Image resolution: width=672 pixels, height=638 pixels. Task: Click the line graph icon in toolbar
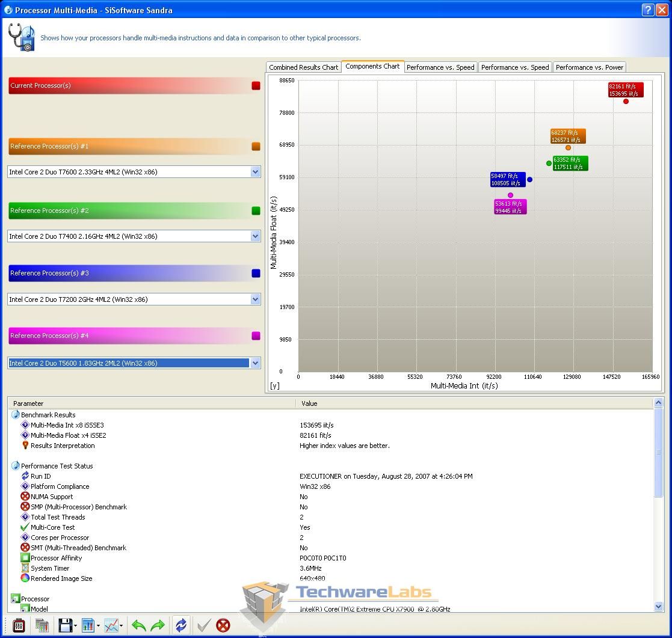point(111,625)
